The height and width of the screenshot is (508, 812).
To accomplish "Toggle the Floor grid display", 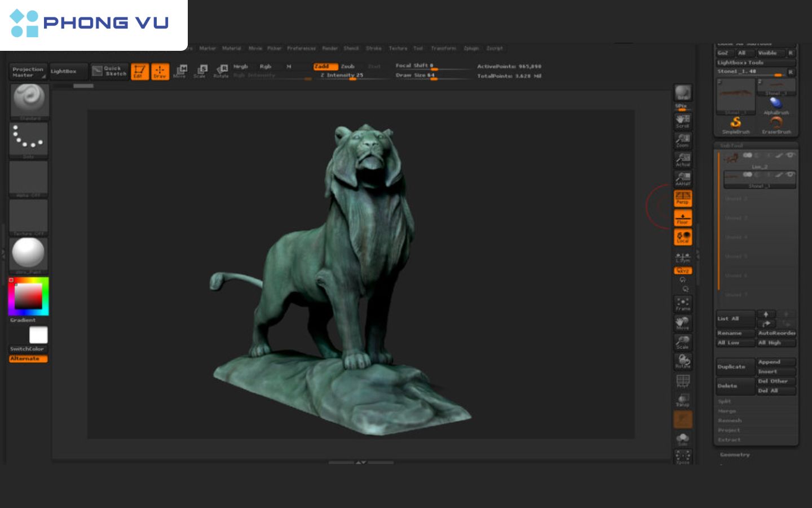I will pos(683,217).
